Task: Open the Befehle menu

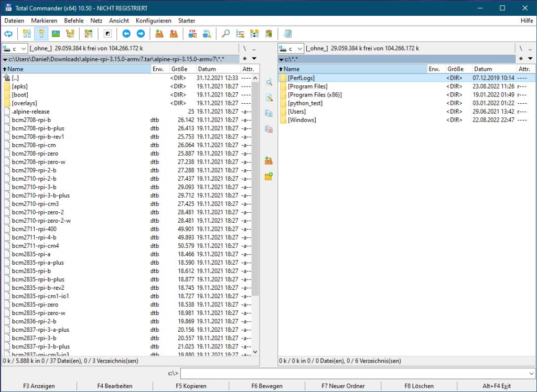Action: coord(74,20)
